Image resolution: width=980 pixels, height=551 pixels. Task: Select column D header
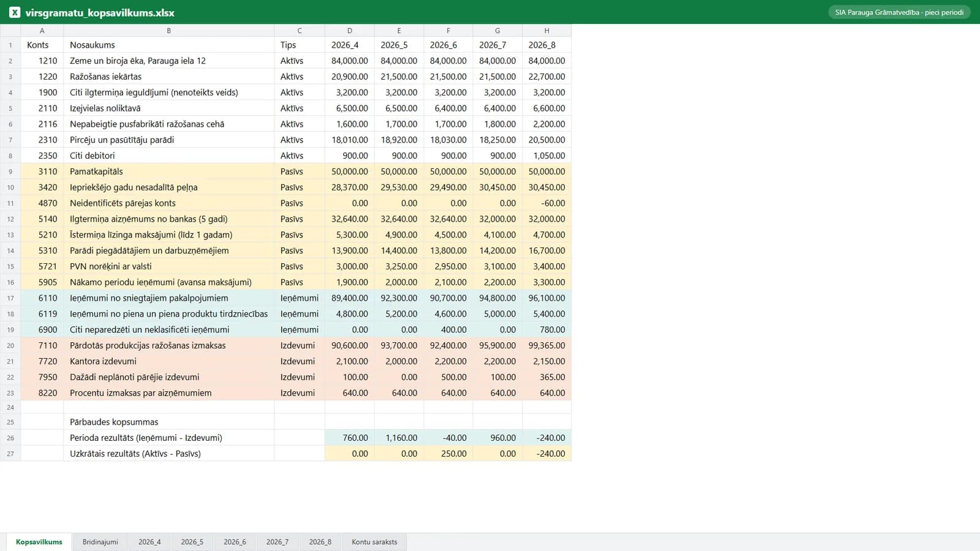[x=350, y=31]
